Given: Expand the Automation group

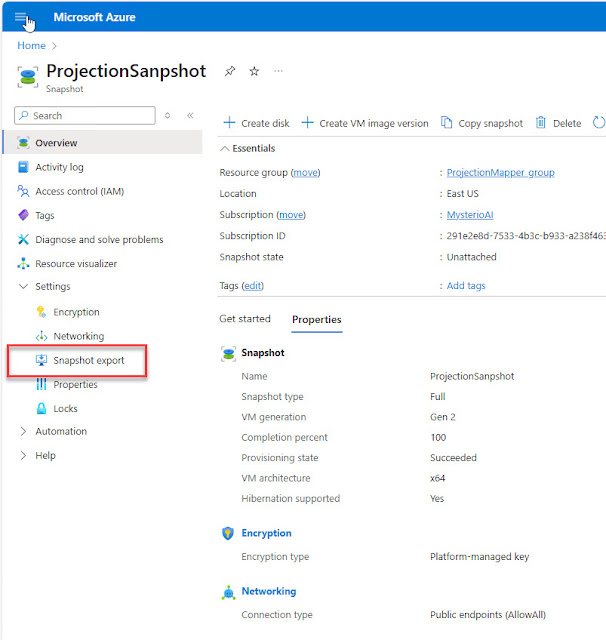Looking at the screenshot, I should click(x=23, y=431).
